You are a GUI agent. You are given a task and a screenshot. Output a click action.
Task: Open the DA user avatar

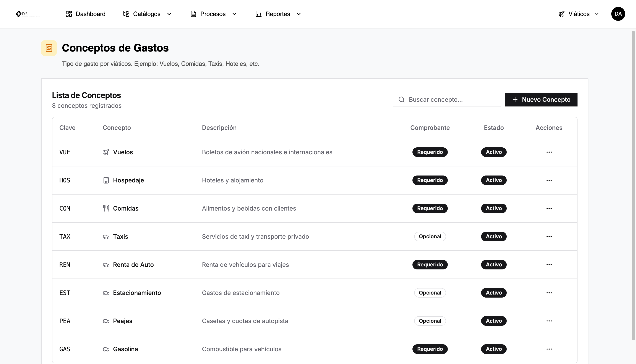618,14
